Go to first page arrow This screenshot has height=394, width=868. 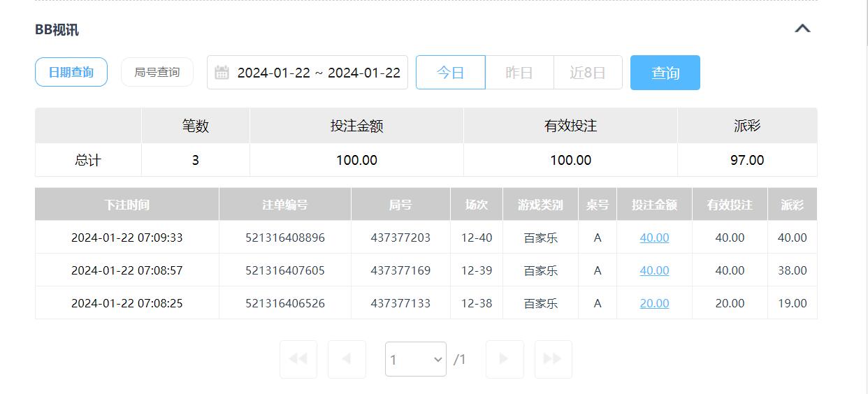pyautogui.click(x=298, y=359)
